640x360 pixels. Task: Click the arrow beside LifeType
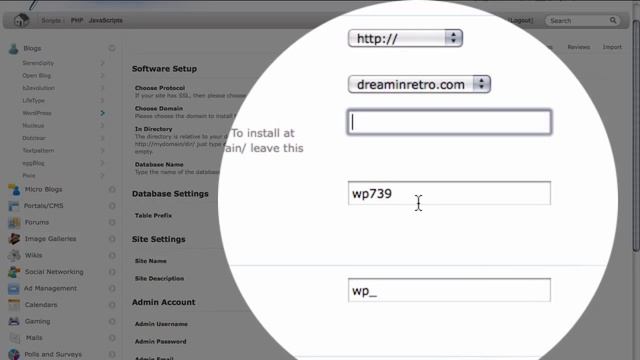102,100
